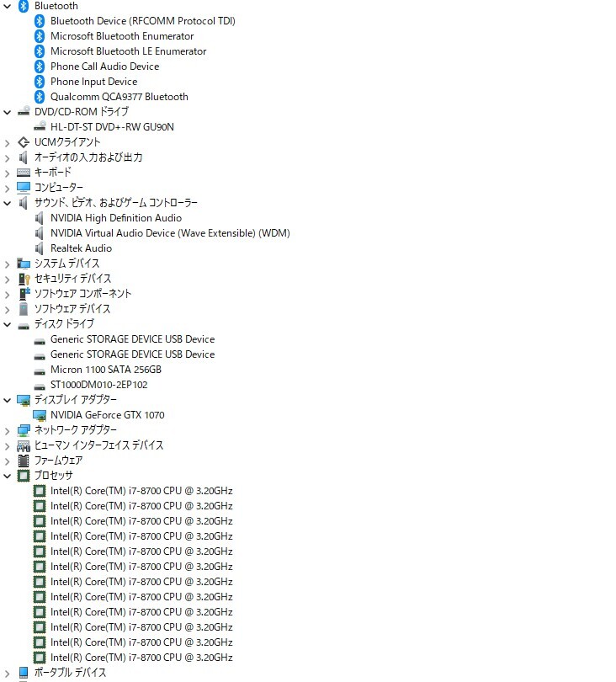Expand the コンピューター category
The width and height of the screenshot is (616, 682).
(7, 189)
